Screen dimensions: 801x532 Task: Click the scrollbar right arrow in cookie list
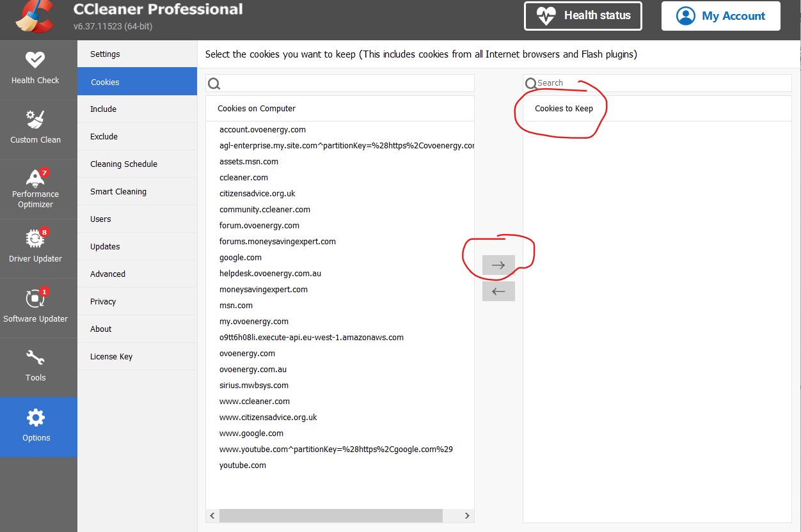point(467,515)
